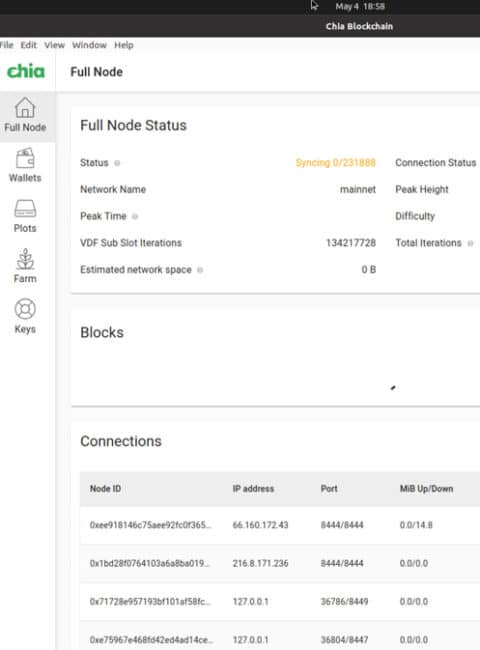The image size is (480, 650).
Task: Open the File menu
Action: (x=6, y=45)
